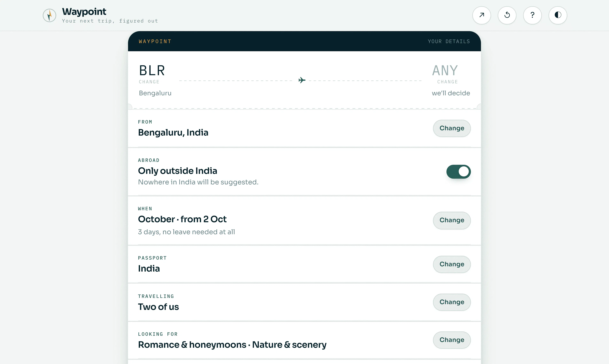Change the Looking for trip interests
Viewport: 609px width, 364px height.
tap(452, 340)
